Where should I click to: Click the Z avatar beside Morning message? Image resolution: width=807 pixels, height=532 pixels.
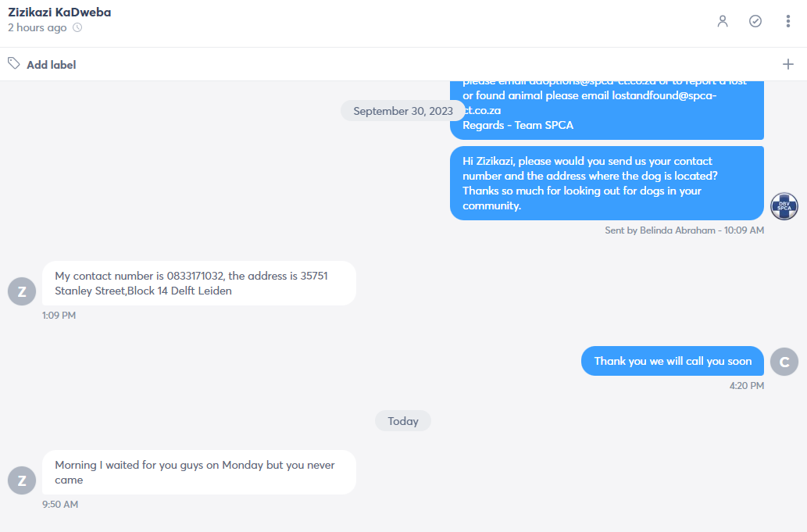pos(22,480)
